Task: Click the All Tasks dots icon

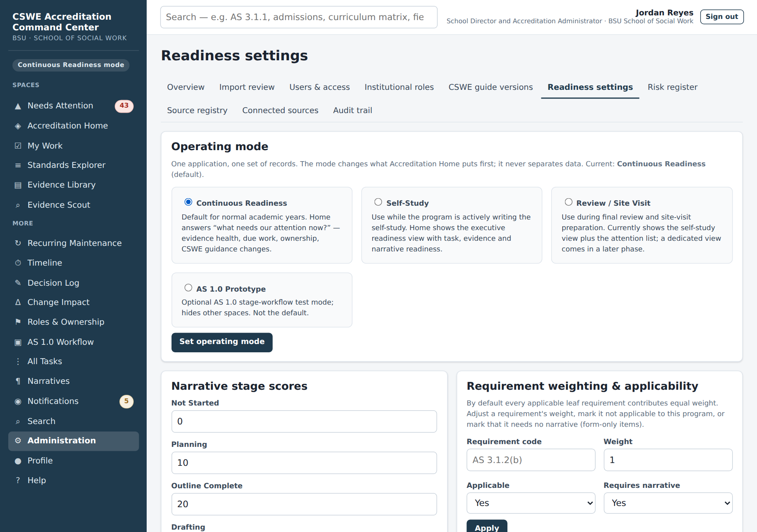Action: point(18,361)
